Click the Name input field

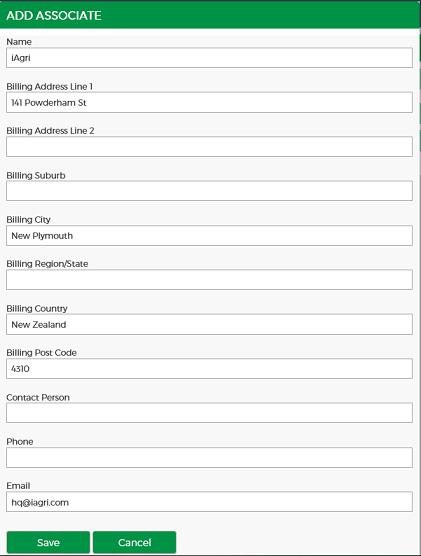click(209, 58)
